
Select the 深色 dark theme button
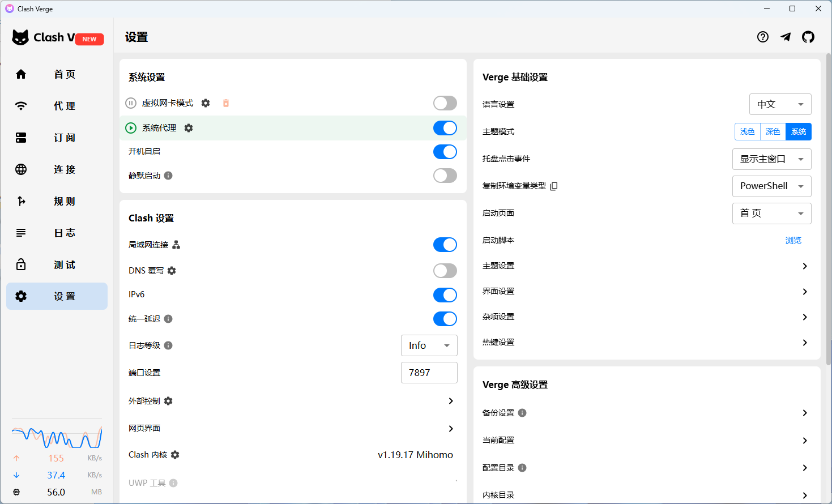click(773, 131)
